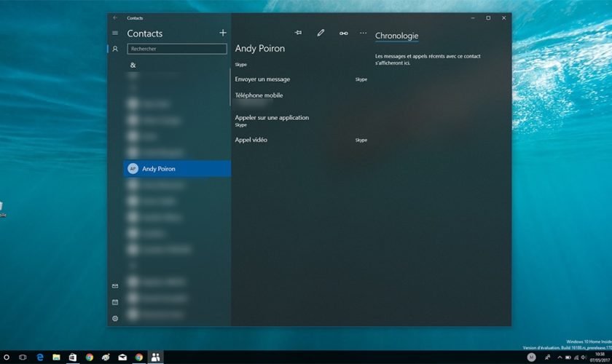Open Mail from the sidebar envelope icon

(x=115, y=286)
